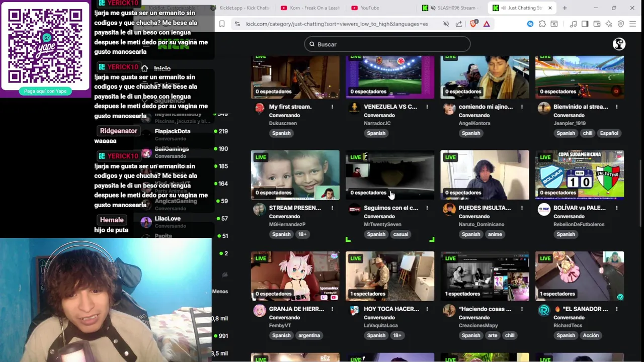Click the Naruto_Dominicano channel avatar
The image size is (644, 362).
tap(449, 209)
